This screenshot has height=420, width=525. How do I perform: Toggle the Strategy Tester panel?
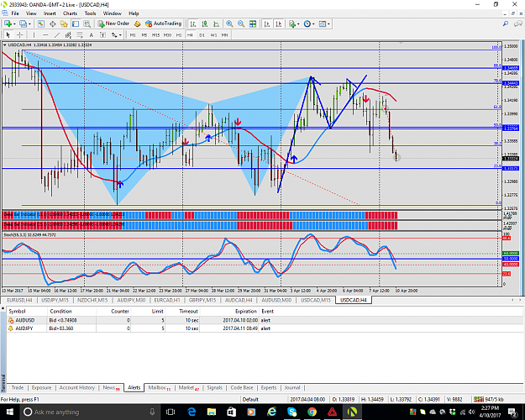tap(87, 24)
